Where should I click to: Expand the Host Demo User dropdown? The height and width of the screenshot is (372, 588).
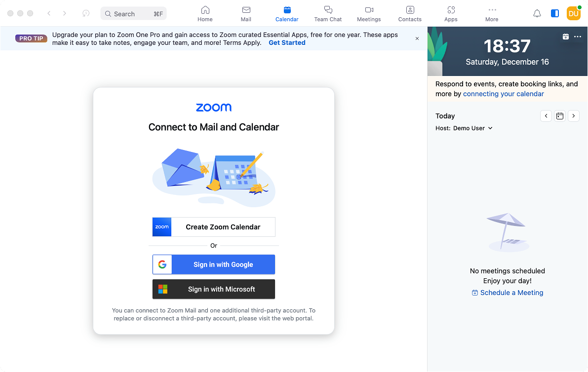pyautogui.click(x=472, y=128)
